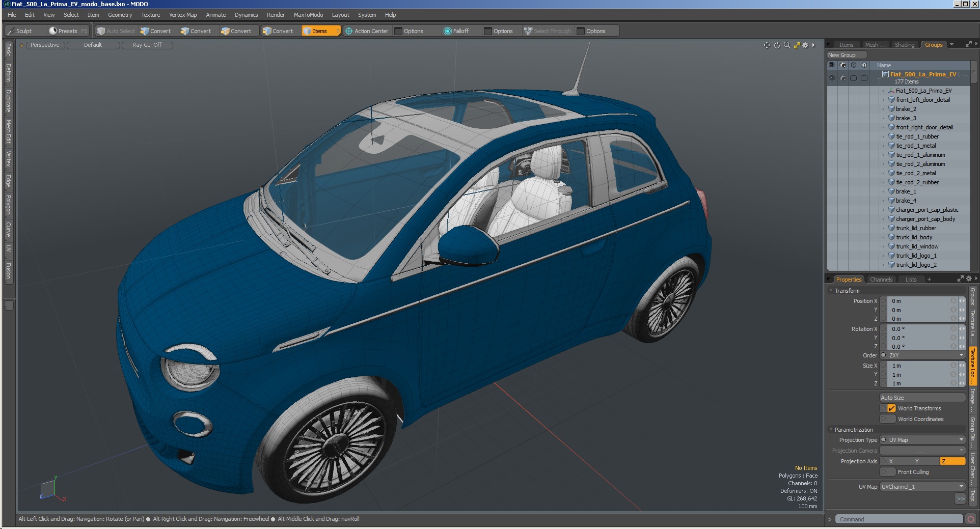Screen dimensions: 980x529
Task: Select Projection Axis Z
Action: coord(952,461)
